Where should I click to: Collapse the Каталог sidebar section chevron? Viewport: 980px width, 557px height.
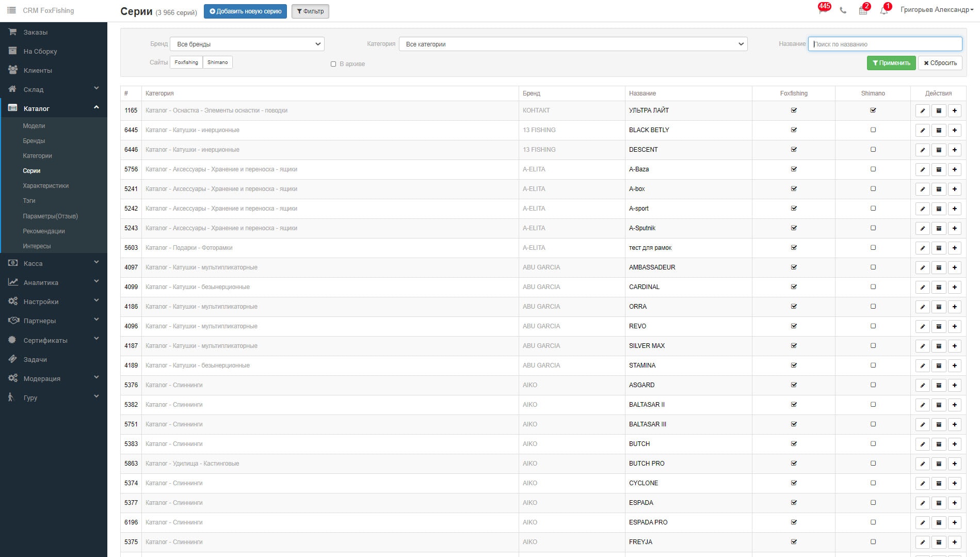[x=97, y=107]
